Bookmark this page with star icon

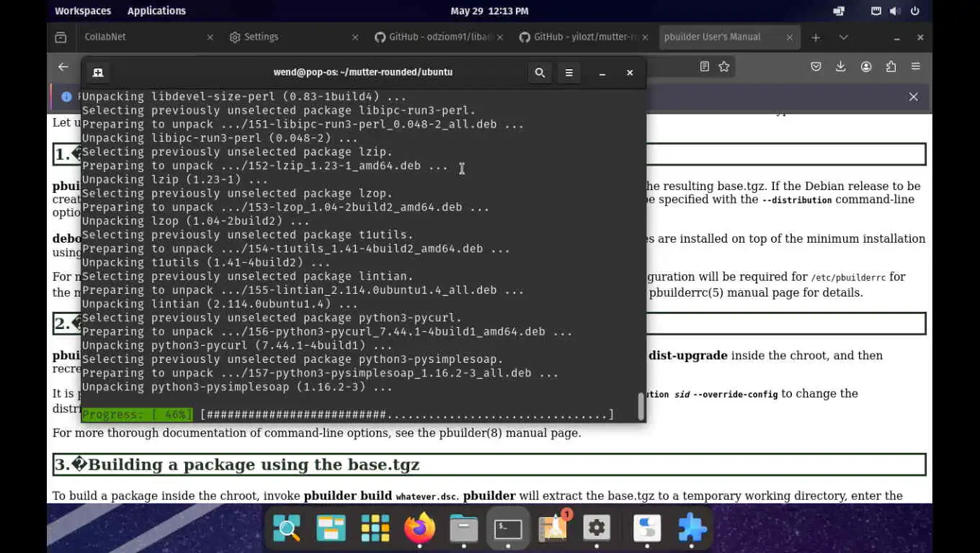(724, 66)
